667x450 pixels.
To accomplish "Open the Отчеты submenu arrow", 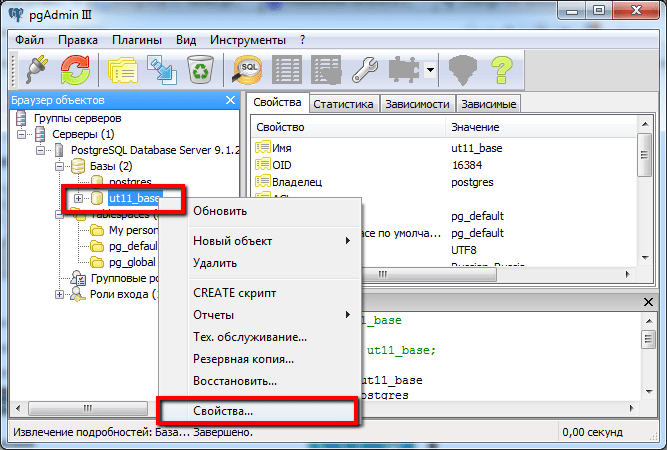I will pyautogui.click(x=348, y=315).
